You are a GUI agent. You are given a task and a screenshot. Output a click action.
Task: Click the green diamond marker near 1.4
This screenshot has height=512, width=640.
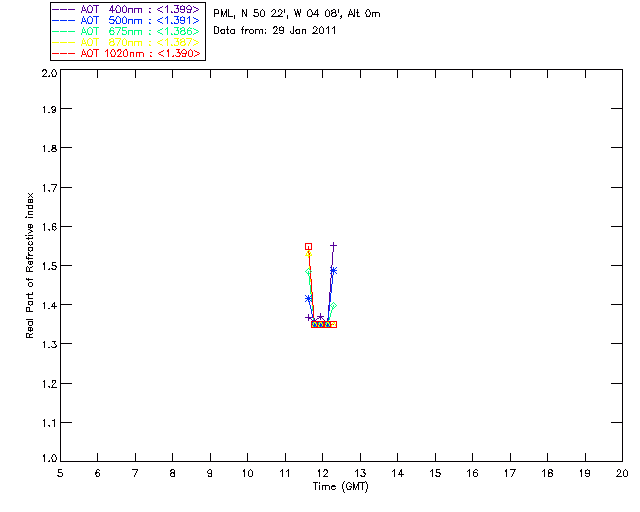click(333, 305)
